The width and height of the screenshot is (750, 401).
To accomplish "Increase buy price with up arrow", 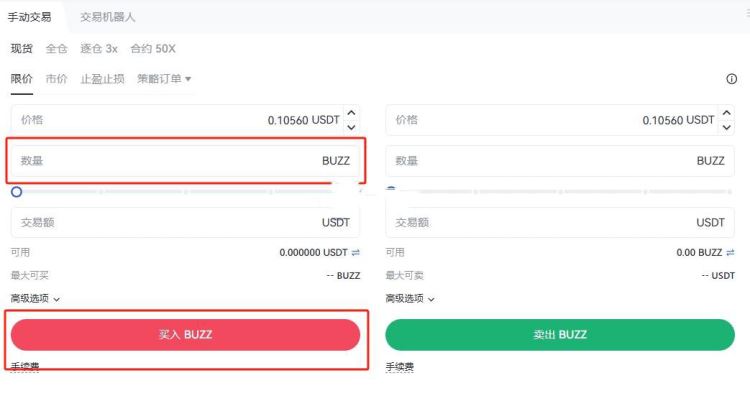I will click(351, 113).
